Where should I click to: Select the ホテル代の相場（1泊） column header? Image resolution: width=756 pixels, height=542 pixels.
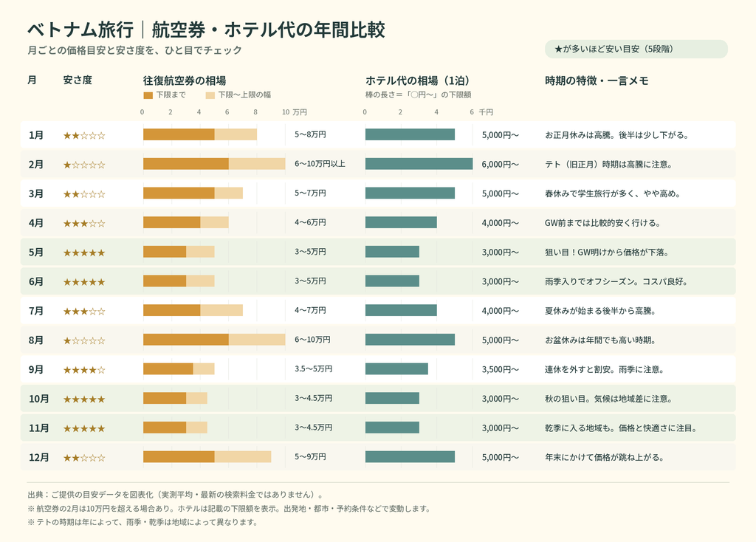418,80
